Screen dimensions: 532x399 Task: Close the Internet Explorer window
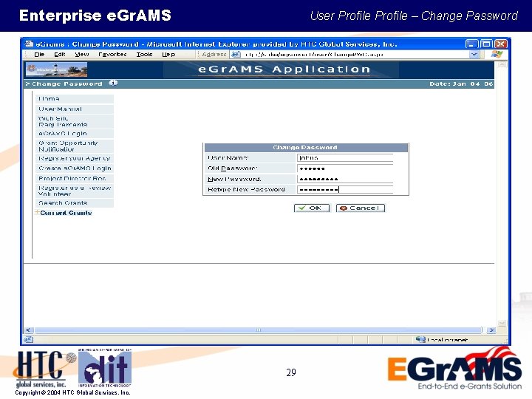[x=501, y=44]
